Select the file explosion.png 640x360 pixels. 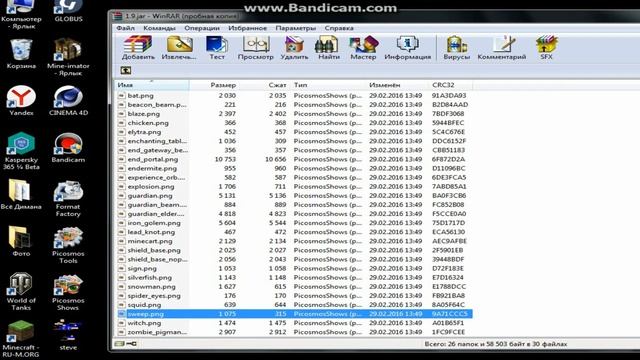point(151,187)
